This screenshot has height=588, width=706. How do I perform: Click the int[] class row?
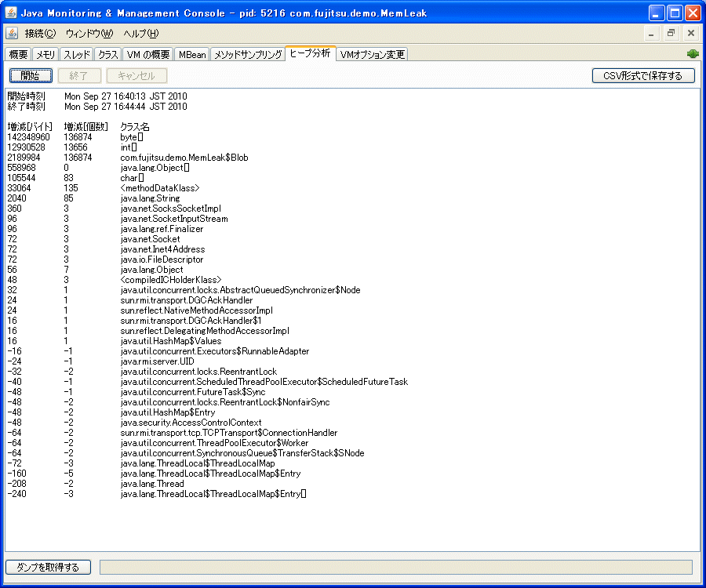click(x=129, y=147)
